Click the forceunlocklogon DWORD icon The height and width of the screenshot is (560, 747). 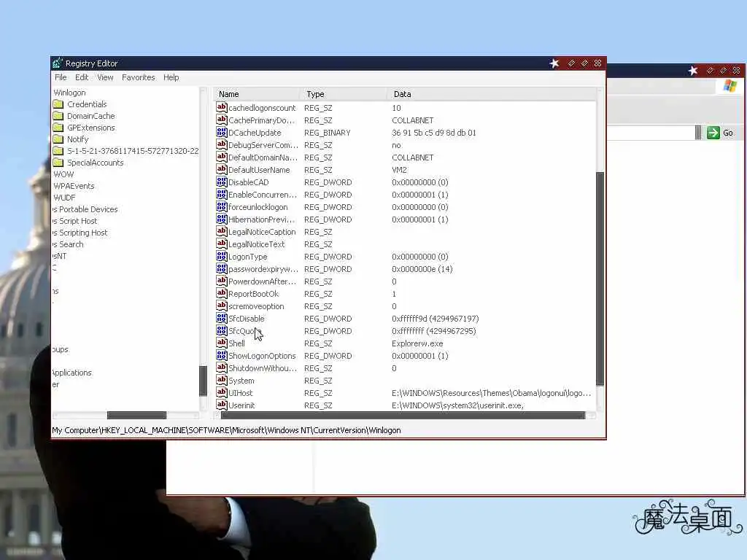coord(222,206)
